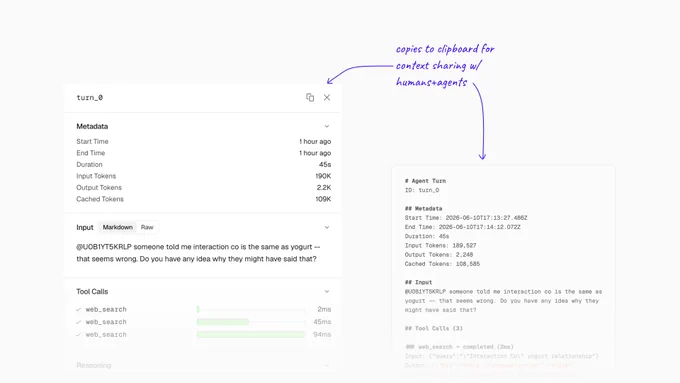Collapse the Tool Calls section
This screenshot has width=680, height=383.
[327, 291]
